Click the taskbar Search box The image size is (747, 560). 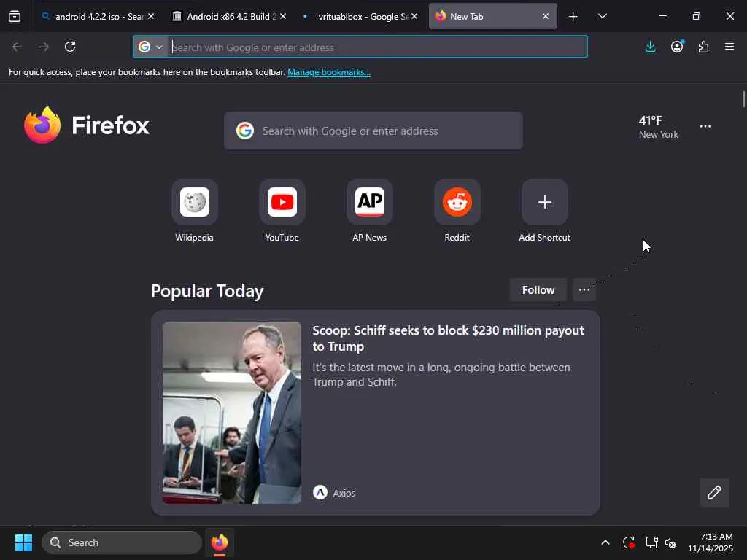122,542
